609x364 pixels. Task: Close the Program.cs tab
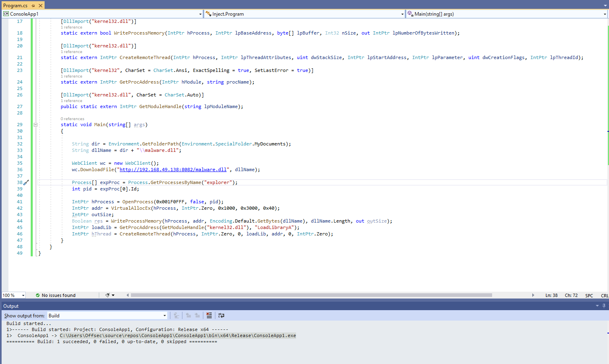[41, 6]
